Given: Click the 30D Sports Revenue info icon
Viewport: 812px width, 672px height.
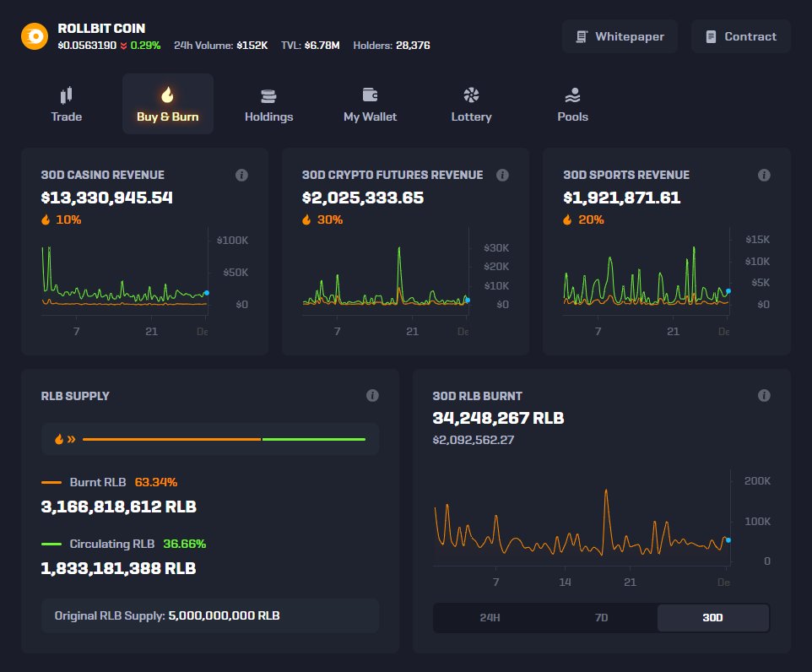Looking at the screenshot, I should coord(764,175).
